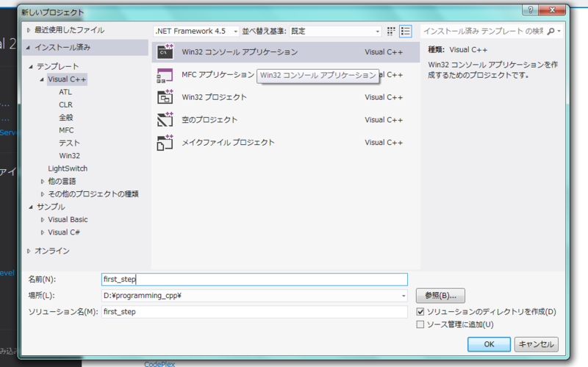
Task: Enable ソース管理に追加 checkbox
Action: coord(420,324)
